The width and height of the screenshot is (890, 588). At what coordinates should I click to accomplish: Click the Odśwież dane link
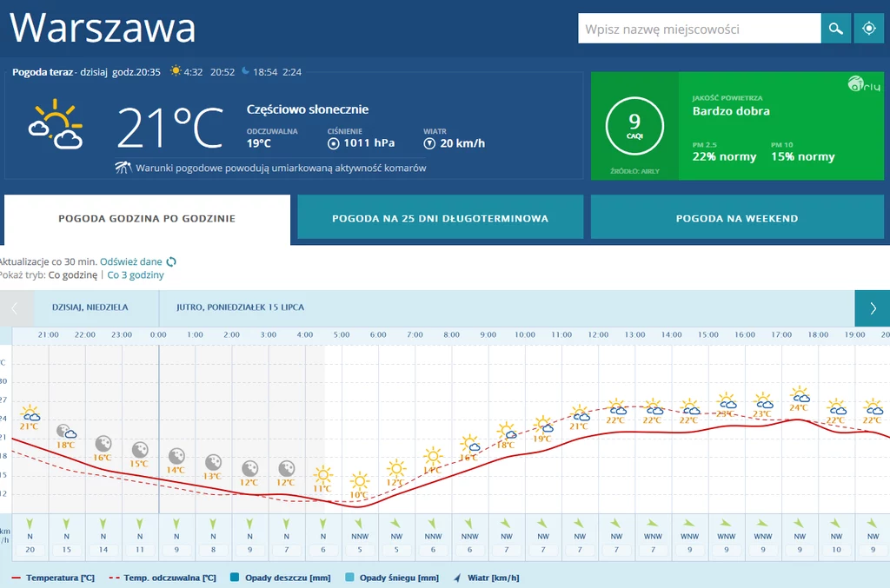[131, 262]
